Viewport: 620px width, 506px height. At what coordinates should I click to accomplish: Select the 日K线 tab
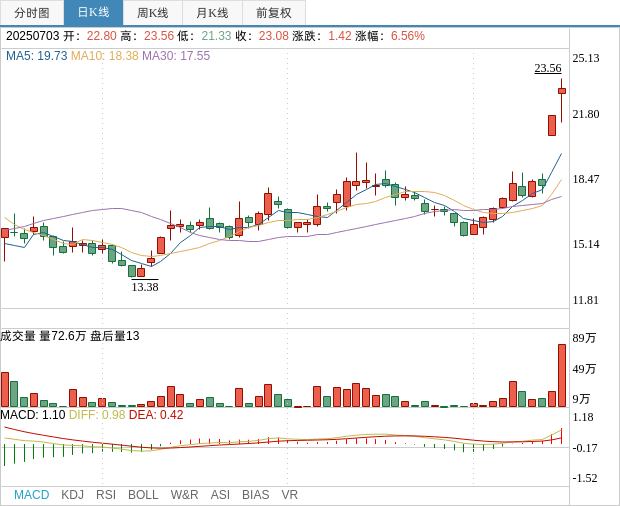(93, 13)
